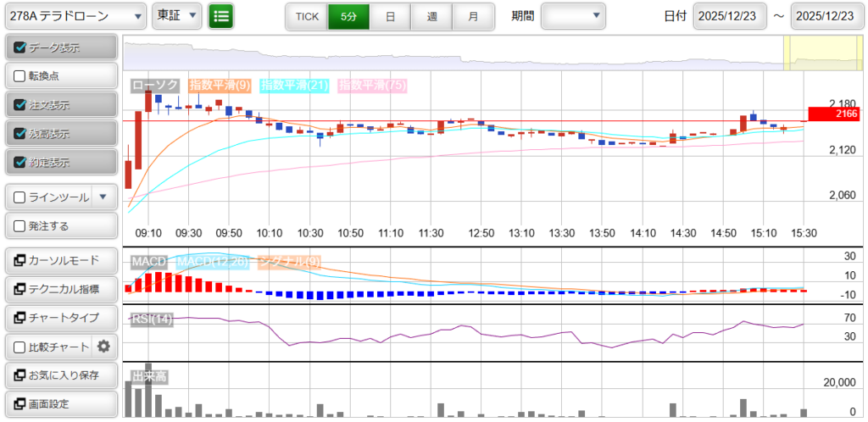Select the 週 weekly tab
Image resolution: width=868 pixels, height=422 pixels.
[431, 16]
